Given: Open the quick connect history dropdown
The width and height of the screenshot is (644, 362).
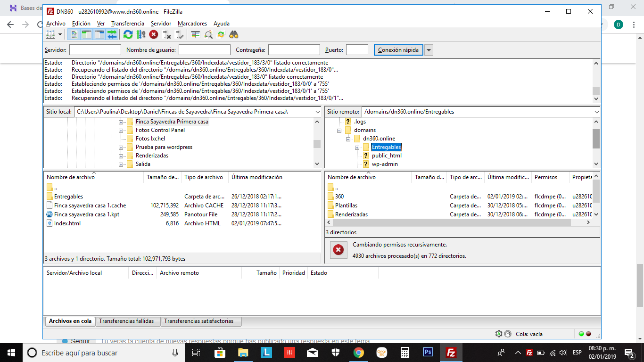Looking at the screenshot, I should click(429, 50).
